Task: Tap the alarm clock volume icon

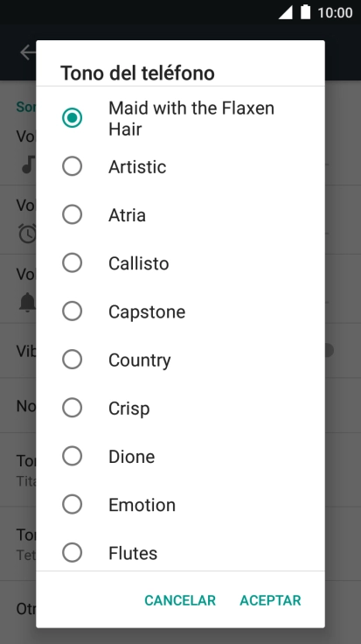Action: [x=27, y=234]
